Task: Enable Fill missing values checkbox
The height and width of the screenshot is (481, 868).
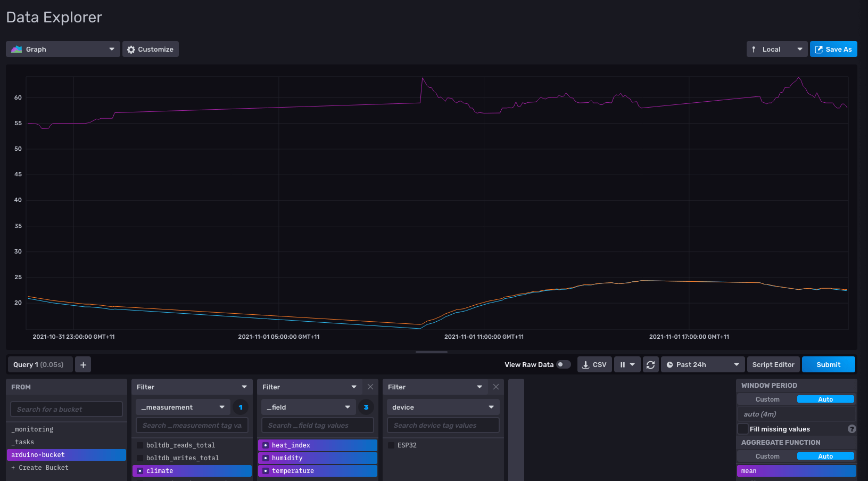Action: 743,429
